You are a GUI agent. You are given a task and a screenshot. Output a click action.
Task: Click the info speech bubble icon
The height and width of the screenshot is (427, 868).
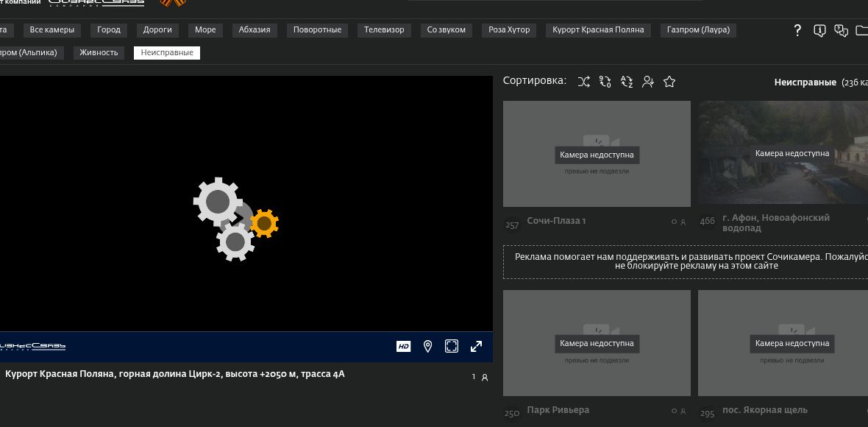click(x=820, y=30)
